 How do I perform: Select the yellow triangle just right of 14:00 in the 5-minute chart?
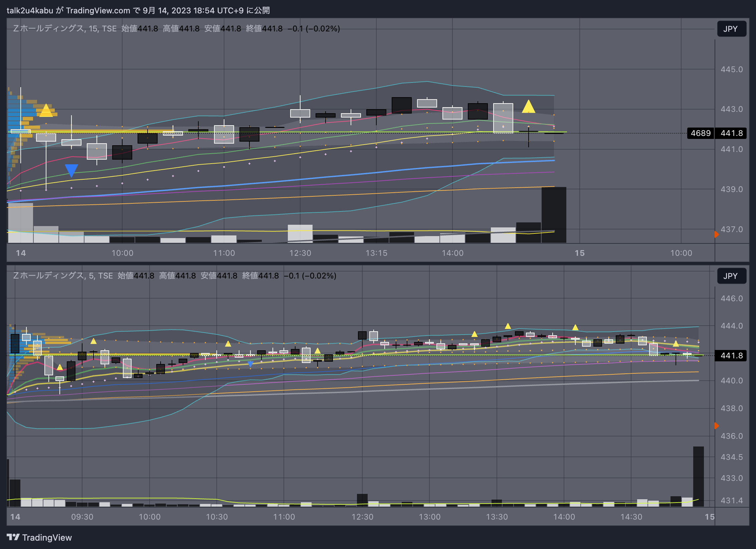pyautogui.click(x=575, y=328)
